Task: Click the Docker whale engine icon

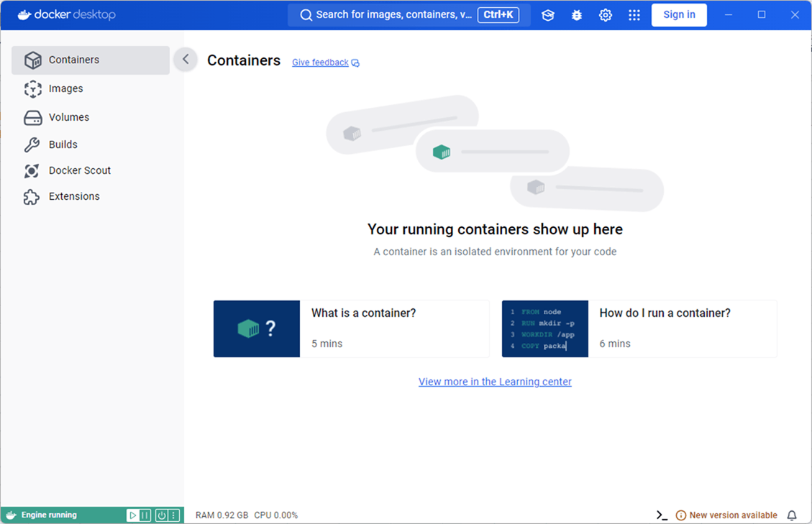Action: click(x=12, y=515)
